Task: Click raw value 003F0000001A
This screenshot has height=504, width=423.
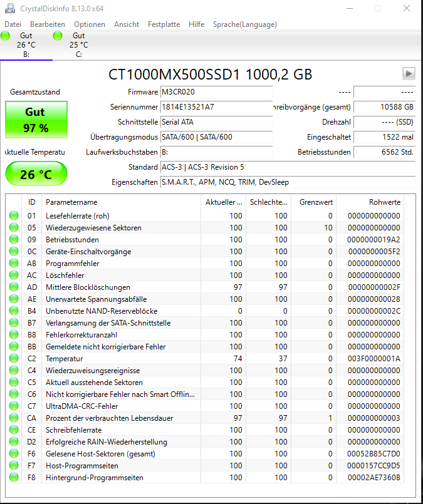Action: [373, 358]
